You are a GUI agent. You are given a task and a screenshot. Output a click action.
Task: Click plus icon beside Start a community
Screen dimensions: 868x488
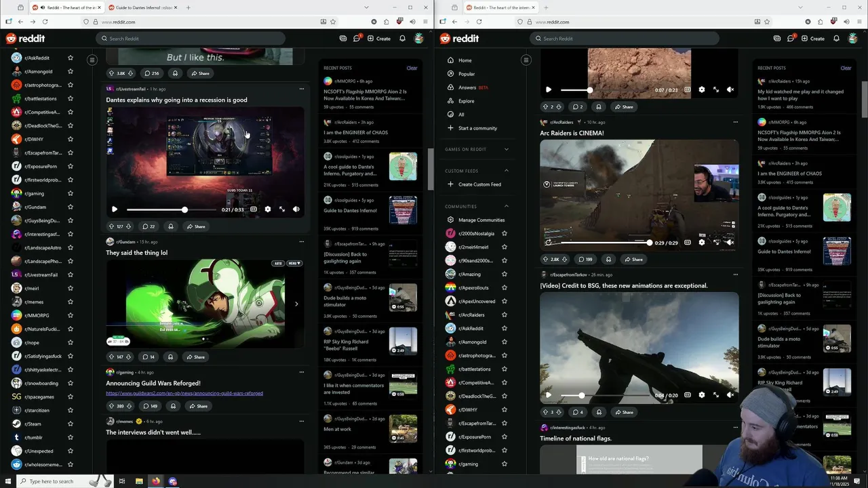pyautogui.click(x=451, y=128)
